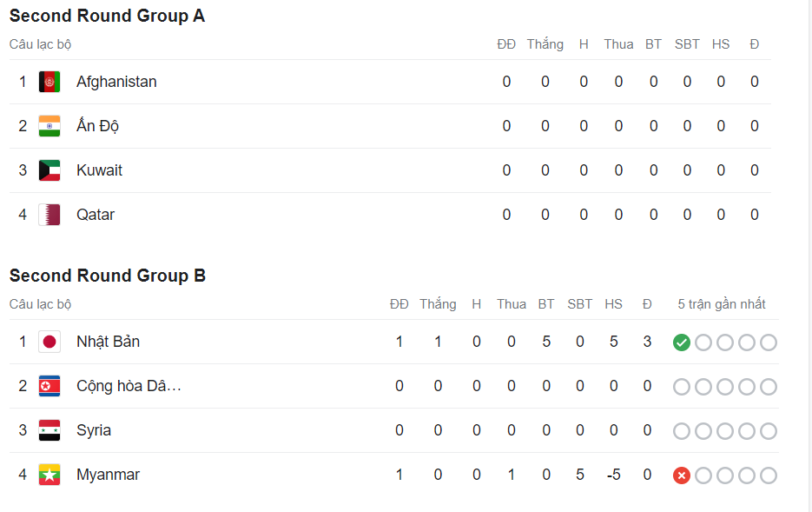
Task: Click Myanmar's red loss indicator
Action: [x=682, y=475]
